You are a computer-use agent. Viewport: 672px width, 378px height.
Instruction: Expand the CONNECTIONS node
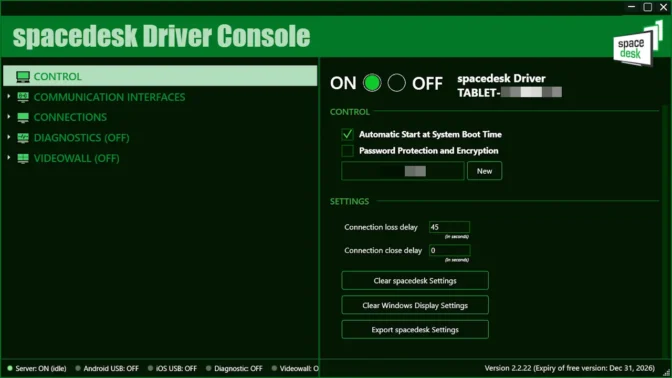tap(9, 117)
